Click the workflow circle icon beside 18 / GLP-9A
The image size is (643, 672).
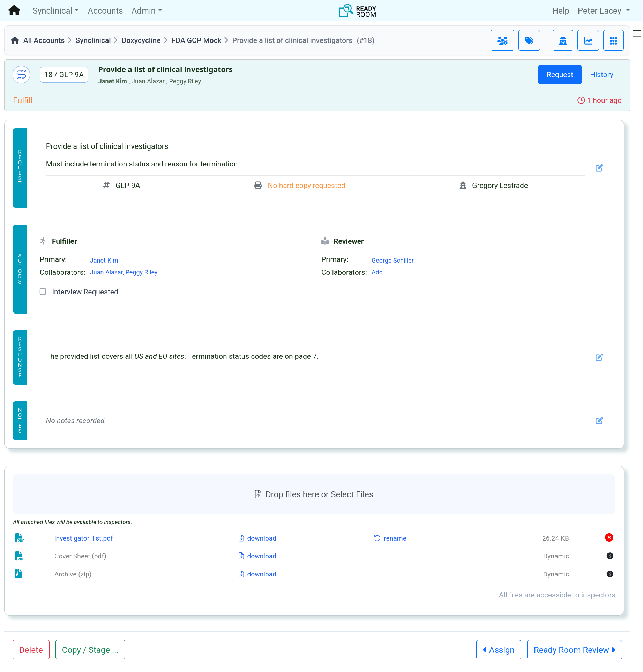(x=21, y=75)
